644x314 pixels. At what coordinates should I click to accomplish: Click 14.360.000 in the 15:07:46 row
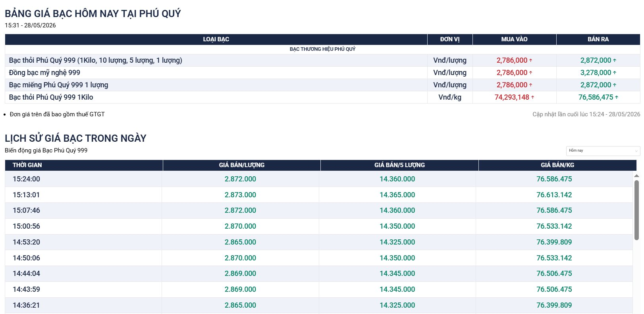(x=397, y=210)
